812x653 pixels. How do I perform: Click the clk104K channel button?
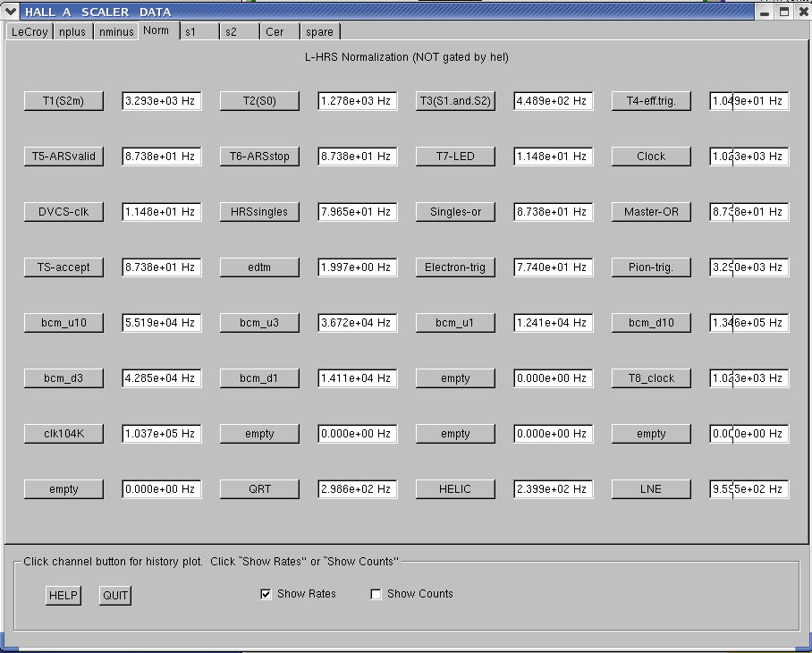[63, 434]
